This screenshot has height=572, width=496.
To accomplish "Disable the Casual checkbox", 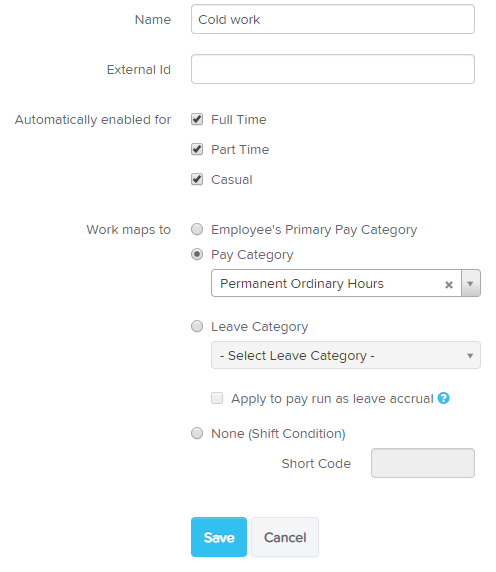I will [x=197, y=179].
